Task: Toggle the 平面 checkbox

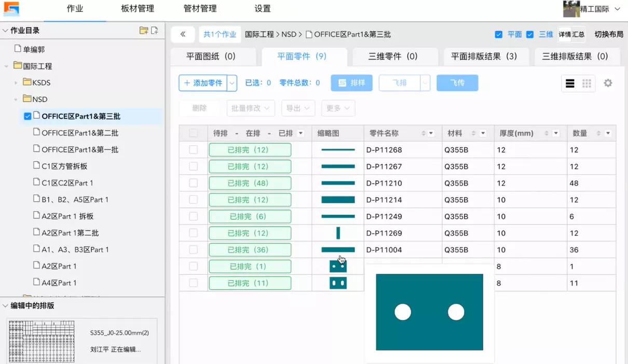Action: (499, 34)
